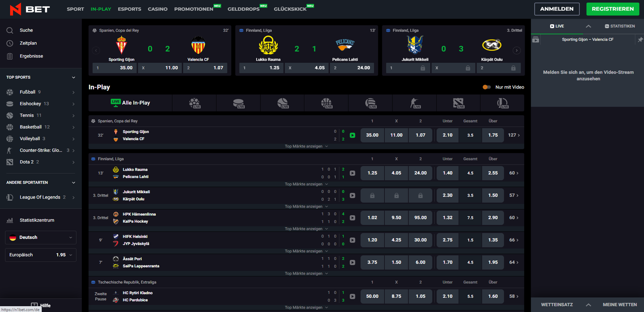The width and height of the screenshot is (644, 312).
Task: Select the basketball live filter icon
Action: pos(326,103)
